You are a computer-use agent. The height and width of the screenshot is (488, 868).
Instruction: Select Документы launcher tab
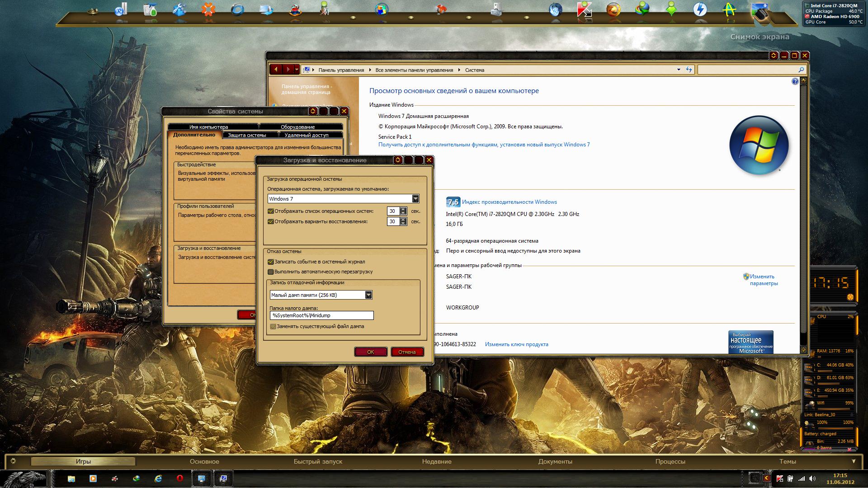pos(555,461)
